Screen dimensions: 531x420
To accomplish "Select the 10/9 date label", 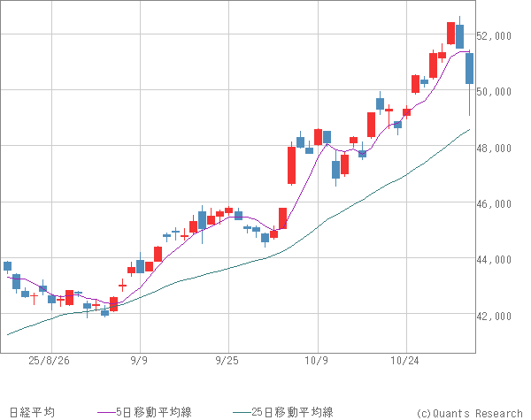I will pos(316,361).
